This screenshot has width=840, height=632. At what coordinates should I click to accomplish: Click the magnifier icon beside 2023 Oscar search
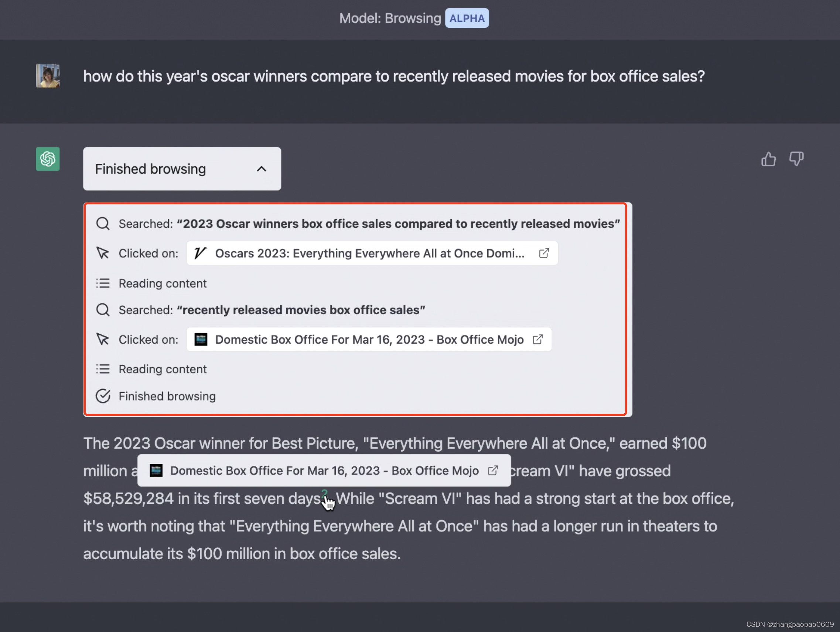coord(103,224)
